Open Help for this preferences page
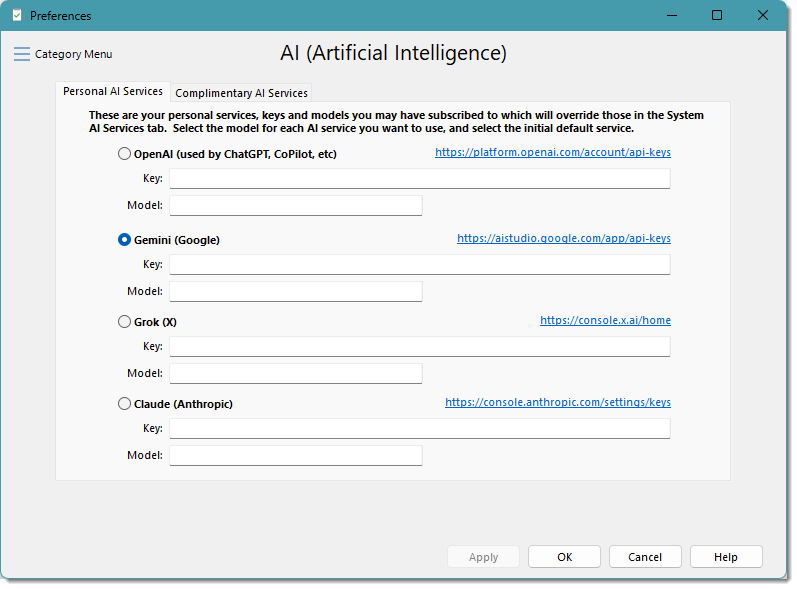 726,557
